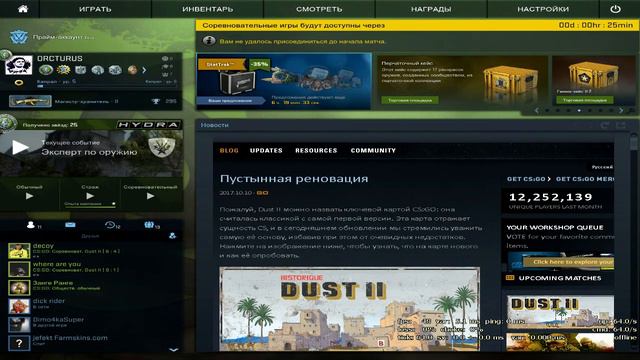The height and width of the screenshot is (360, 640).
Task: Open marketplace for Перчаточный кейс
Action: click(x=410, y=100)
